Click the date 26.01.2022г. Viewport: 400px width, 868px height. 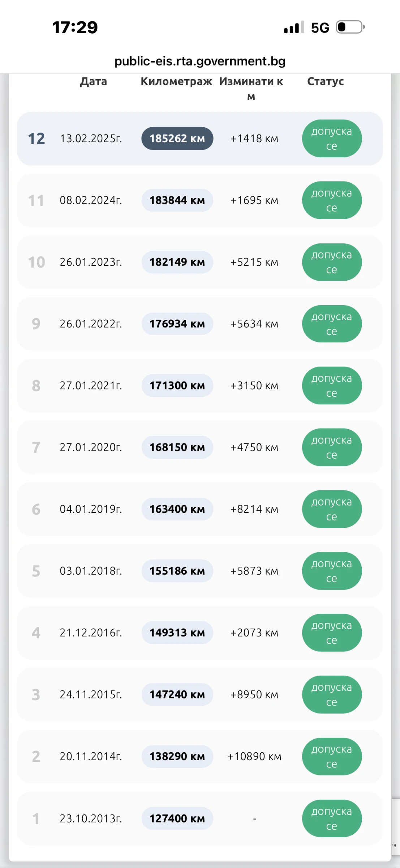click(91, 324)
